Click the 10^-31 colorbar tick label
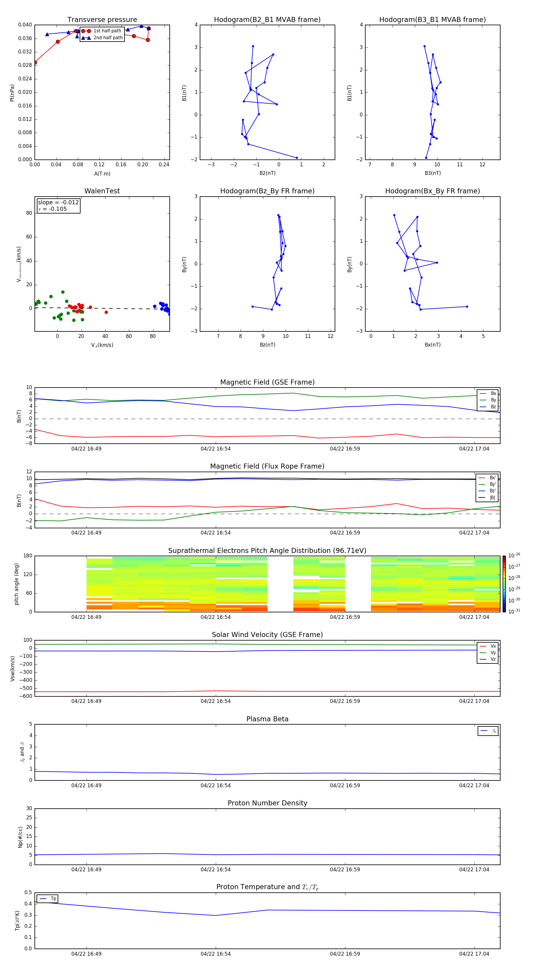Image resolution: width=535 pixels, height=980 pixels. pos(514,611)
